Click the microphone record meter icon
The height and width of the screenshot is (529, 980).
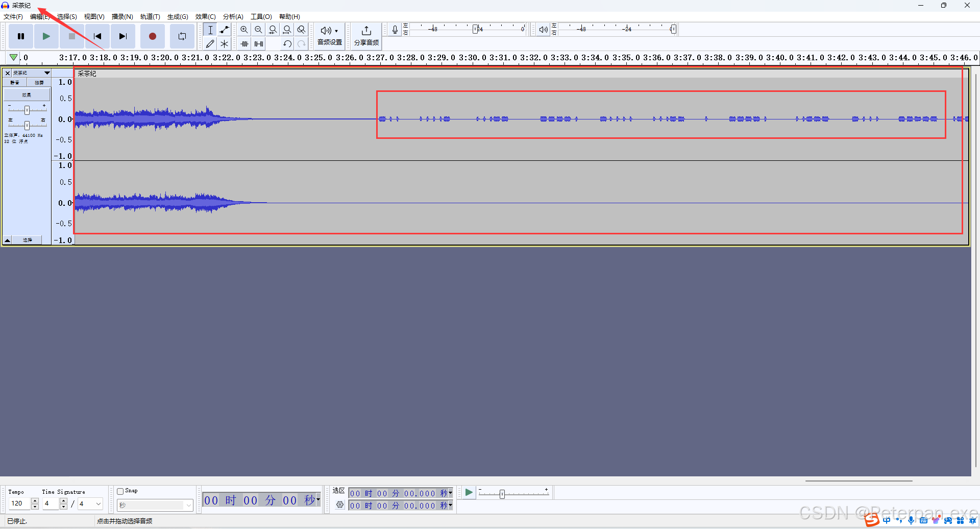pos(395,30)
